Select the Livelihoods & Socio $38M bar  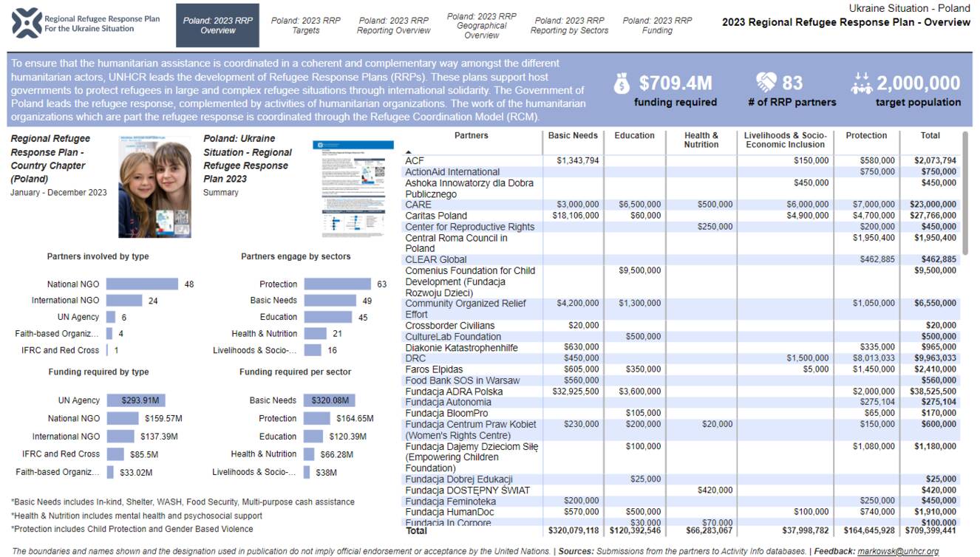tap(307, 471)
